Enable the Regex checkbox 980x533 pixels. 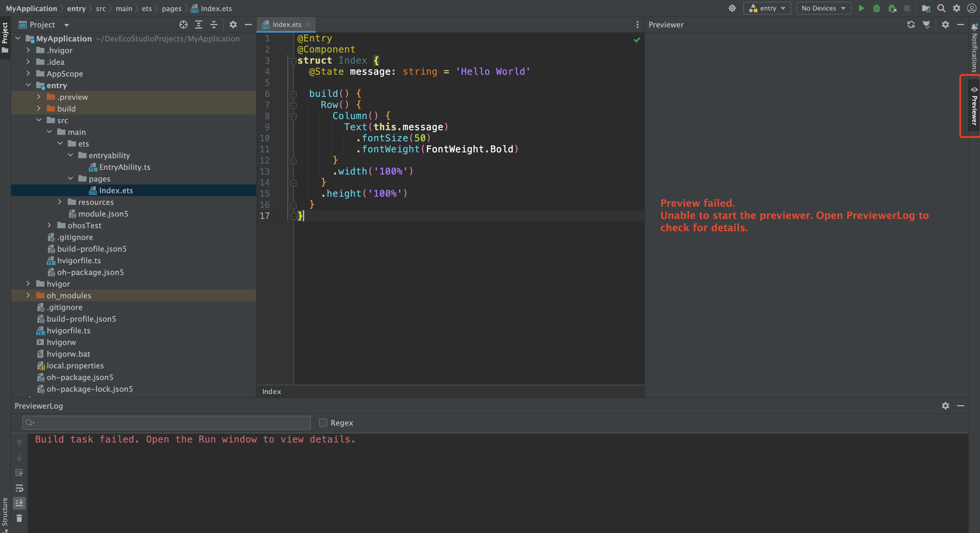(323, 423)
